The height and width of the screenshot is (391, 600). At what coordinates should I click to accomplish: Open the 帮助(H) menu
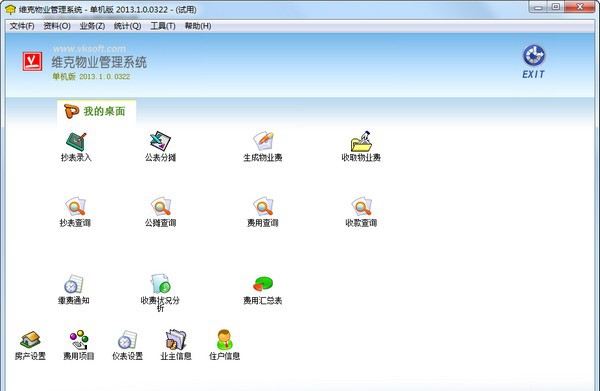[x=198, y=26]
